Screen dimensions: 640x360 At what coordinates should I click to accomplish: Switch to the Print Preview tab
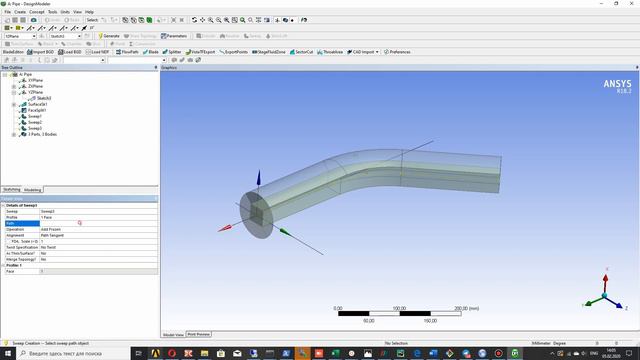click(198, 334)
